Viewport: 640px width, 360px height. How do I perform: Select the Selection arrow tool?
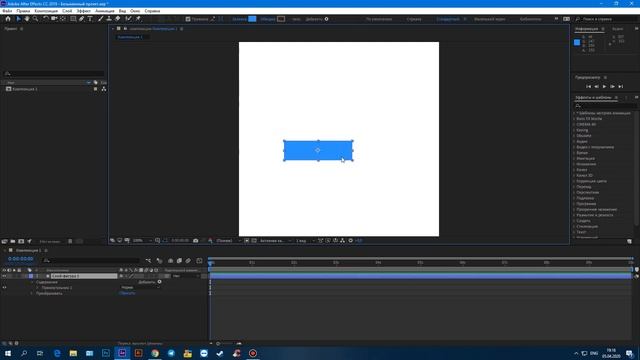tap(18, 19)
